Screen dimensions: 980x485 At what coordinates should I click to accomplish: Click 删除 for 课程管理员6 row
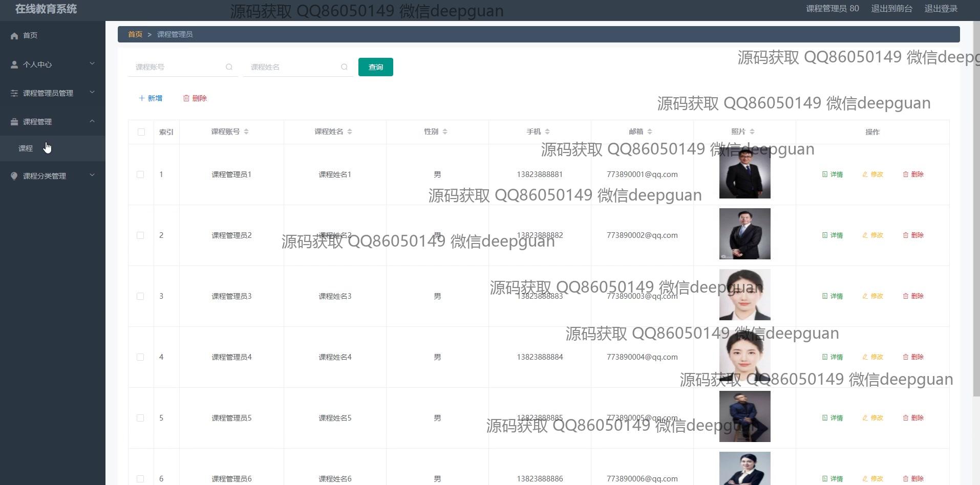pyautogui.click(x=913, y=479)
